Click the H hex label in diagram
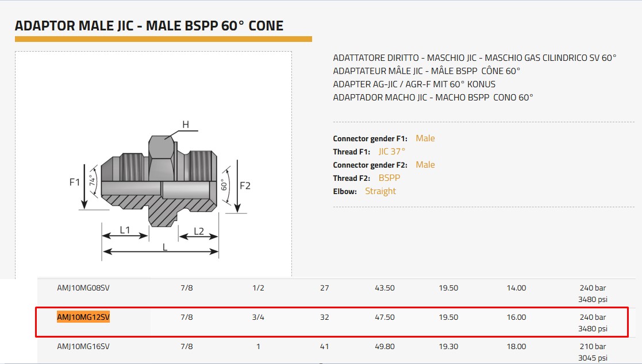Viewport: 642px width, 364px height. [185, 125]
